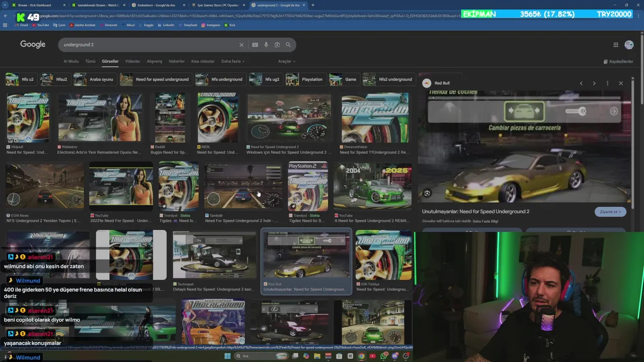Show next image in preview panel
Viewport: 644px width, 362px height.
tap(594, 83)
